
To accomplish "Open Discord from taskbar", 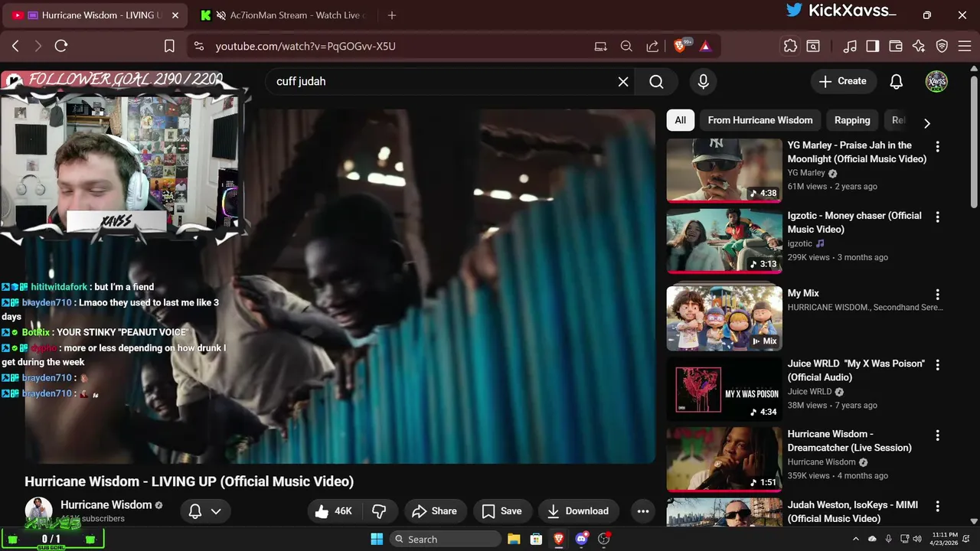I will (x=581, y=539).
